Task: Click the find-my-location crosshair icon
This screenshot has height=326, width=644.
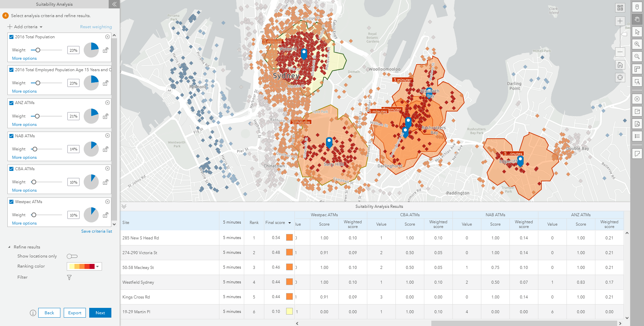Action: point(620,77)
